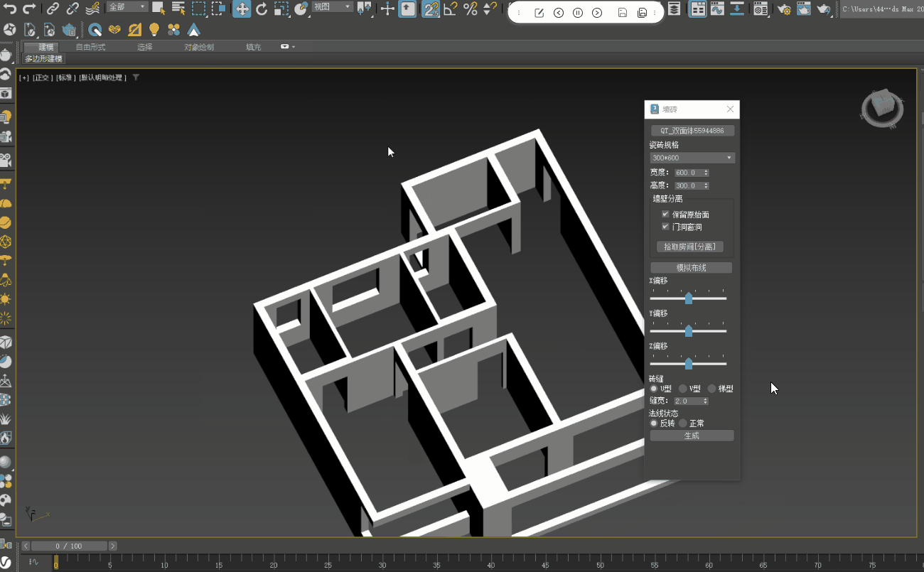Toggle the Percent Snap icon
The height and width of the screenshot is (572, 924).
tap(470, 9)
